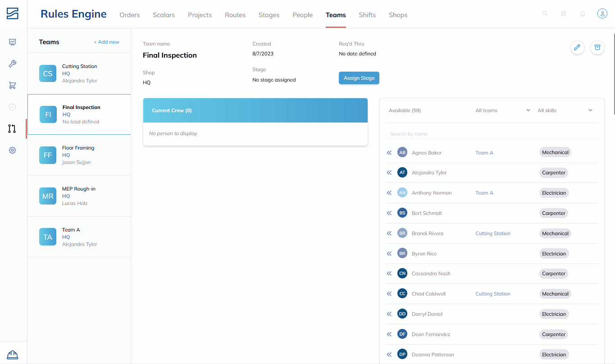Go to the Orders tab
This screenshot has width=615, height=364.
tap(130, 15)
